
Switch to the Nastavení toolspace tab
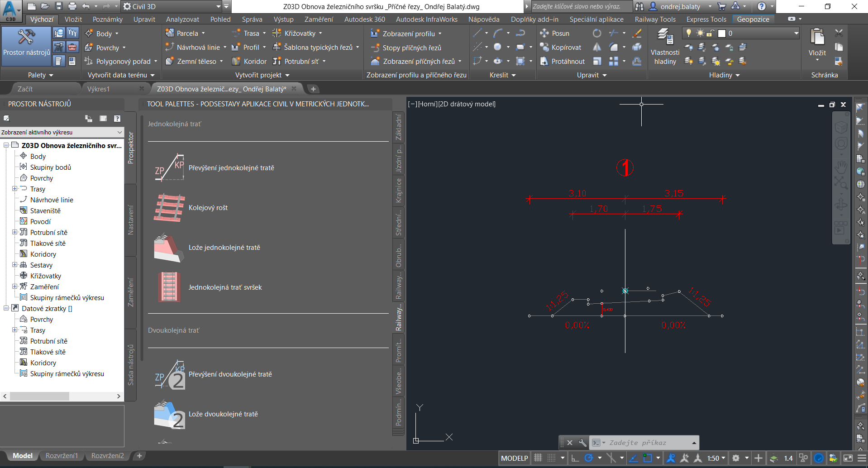tap(131, 220)
